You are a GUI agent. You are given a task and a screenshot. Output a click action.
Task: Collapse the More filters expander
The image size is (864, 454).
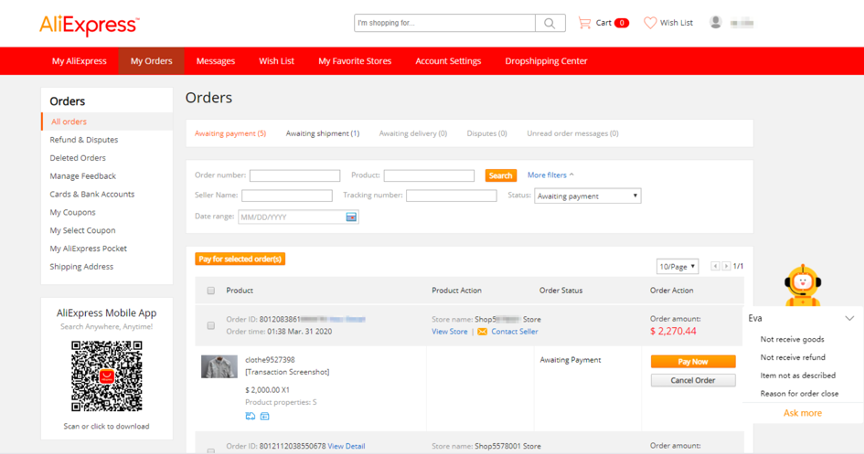(x=550, y=175)
